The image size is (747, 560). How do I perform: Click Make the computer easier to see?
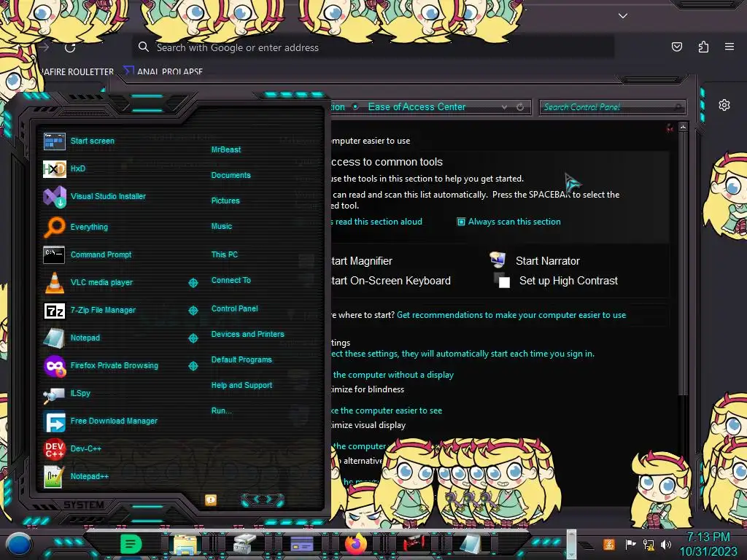[x=387, y=411]
